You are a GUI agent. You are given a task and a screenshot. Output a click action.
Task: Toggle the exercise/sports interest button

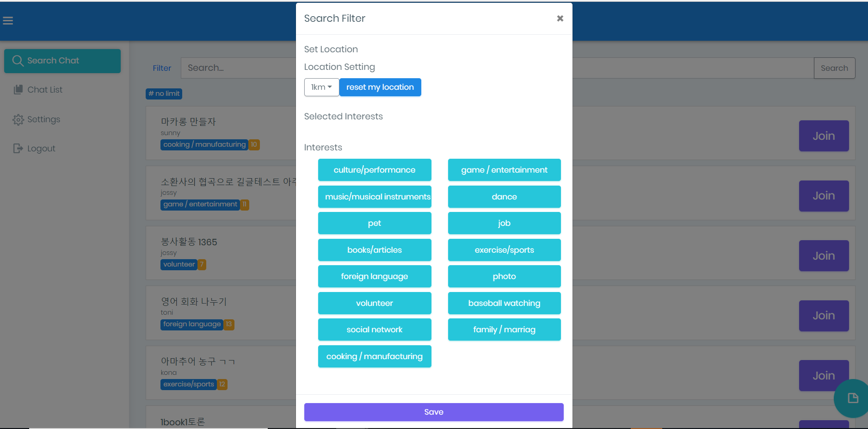point(504,250)
